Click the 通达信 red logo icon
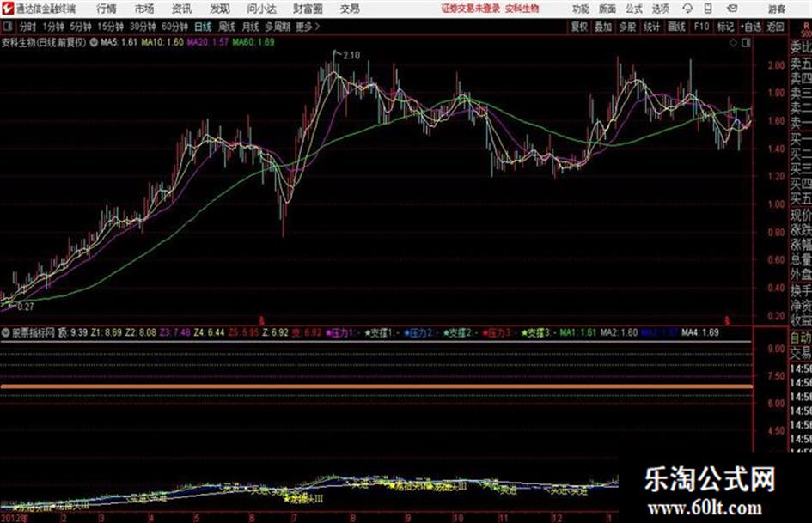The width and height of the screenshot is (812, 523). (x=7, y=9)
